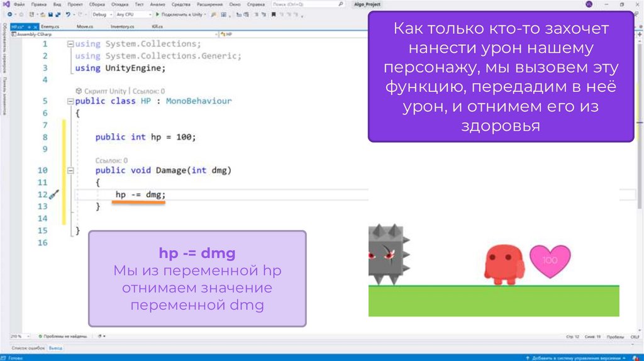Click the Open file toolbar icon
644x361 pixels.
pyautogui.click(x=42, y=14)
